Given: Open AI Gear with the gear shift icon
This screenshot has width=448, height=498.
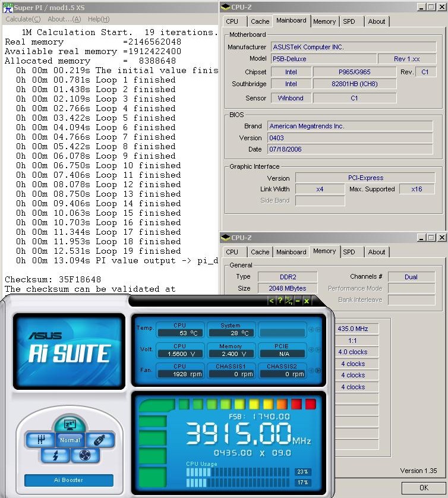Looking at the screenshot, I should [x=40, y=440].
